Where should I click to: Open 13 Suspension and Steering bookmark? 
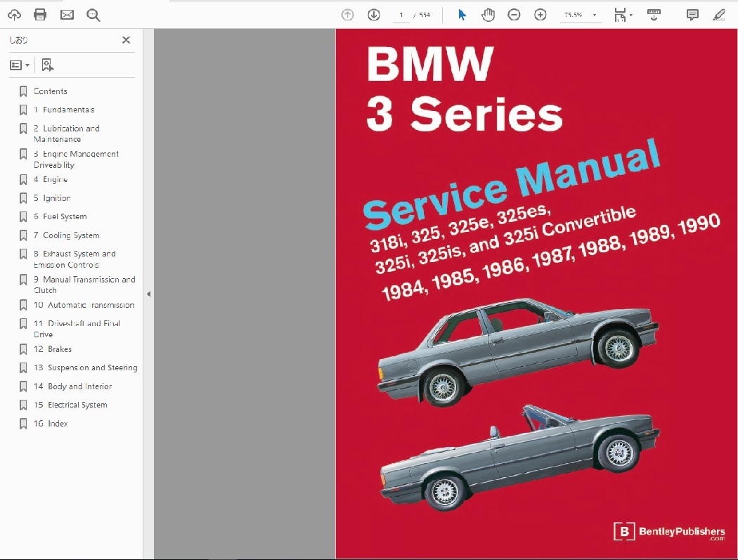coord(86,367)
